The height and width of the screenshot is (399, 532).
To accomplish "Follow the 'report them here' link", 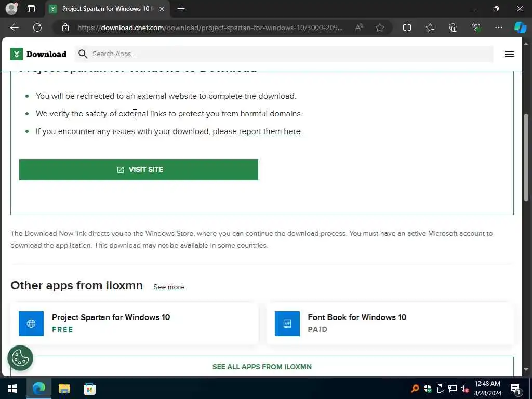I will click(x=270, y=131).
